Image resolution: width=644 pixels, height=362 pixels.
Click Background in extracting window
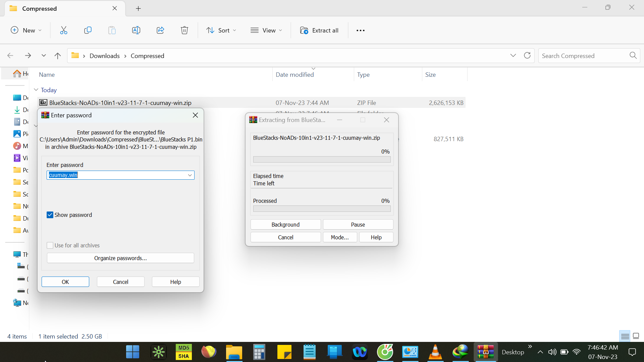pos(286,225)
